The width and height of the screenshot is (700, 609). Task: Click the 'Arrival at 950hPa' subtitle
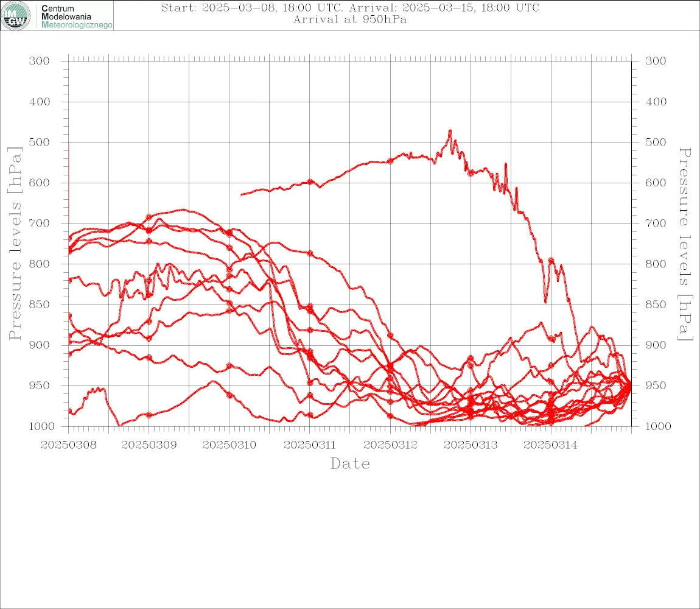click(350, 19)
